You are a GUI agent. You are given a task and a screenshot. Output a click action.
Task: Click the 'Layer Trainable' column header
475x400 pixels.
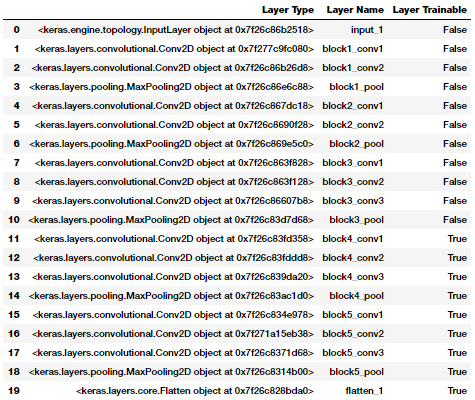429,10
